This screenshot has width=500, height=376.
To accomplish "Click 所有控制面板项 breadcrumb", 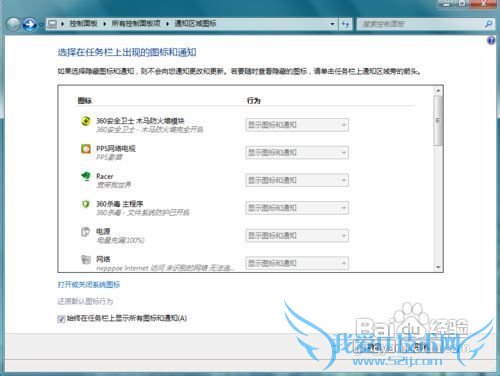I will [136, 24].
